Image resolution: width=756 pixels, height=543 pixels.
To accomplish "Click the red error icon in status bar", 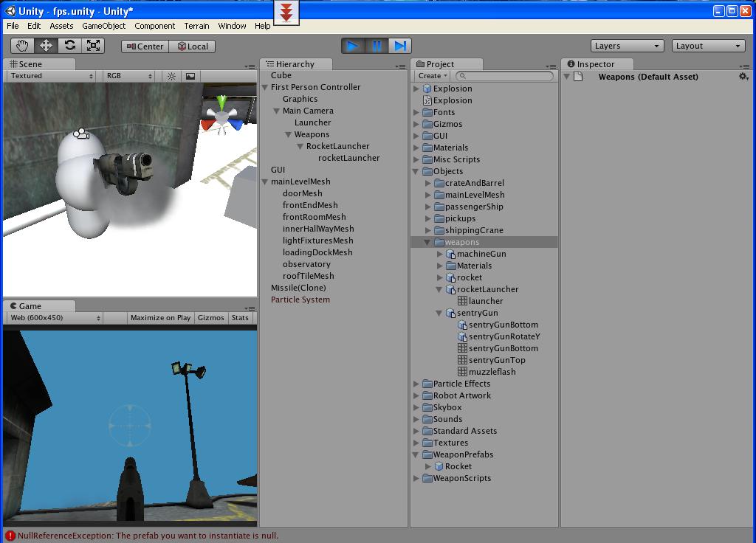I will click(10, 536).
